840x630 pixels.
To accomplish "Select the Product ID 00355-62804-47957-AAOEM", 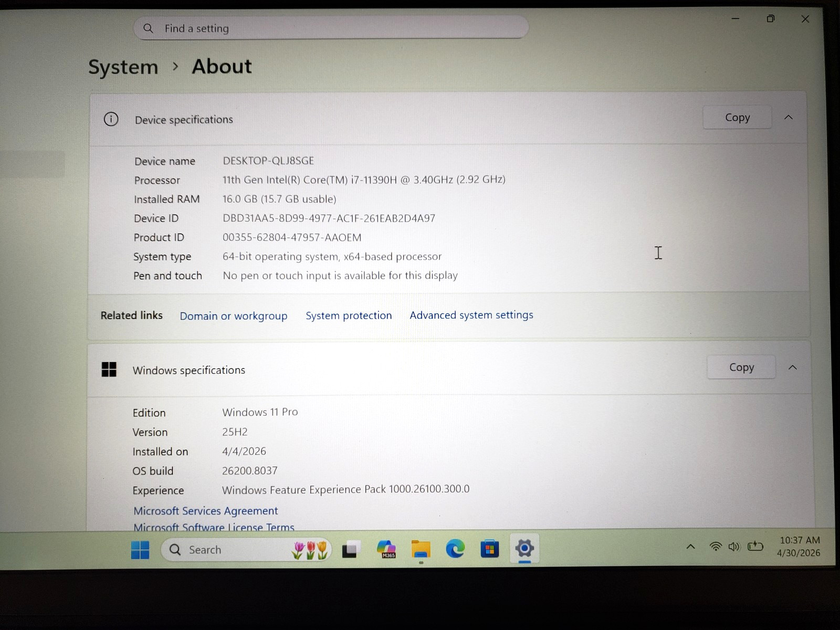I will point(292,237).
